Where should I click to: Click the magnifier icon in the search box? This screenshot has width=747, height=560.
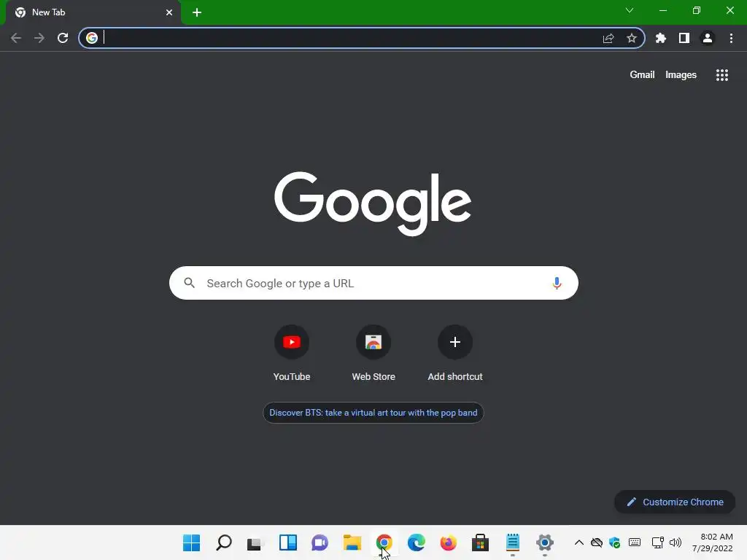click(190, 283)
